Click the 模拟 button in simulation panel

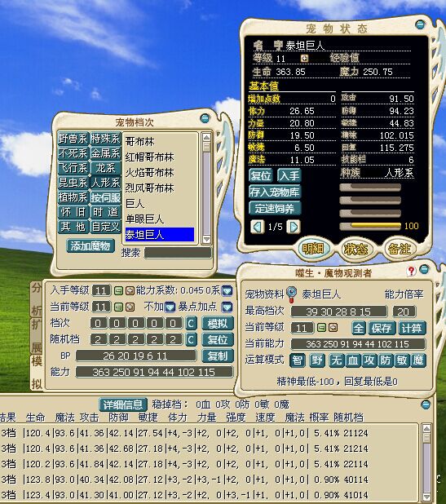pyautogui.click(x=218, y=323)
